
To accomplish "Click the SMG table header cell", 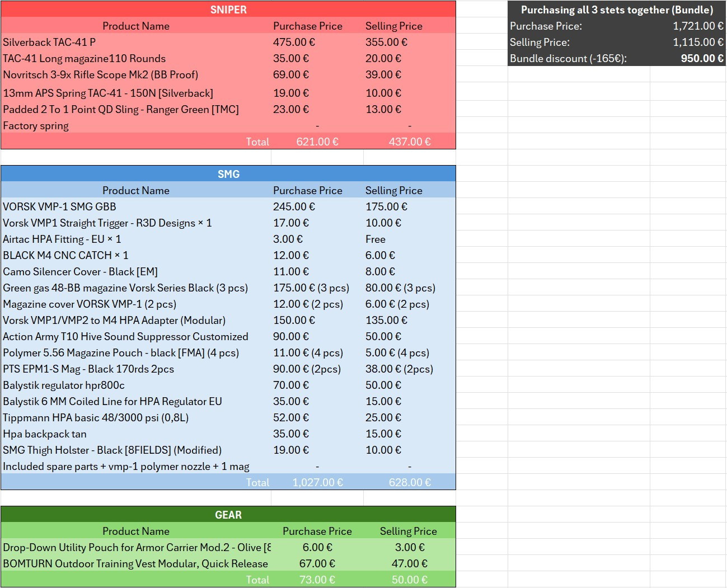I will (x=228, y=174).
